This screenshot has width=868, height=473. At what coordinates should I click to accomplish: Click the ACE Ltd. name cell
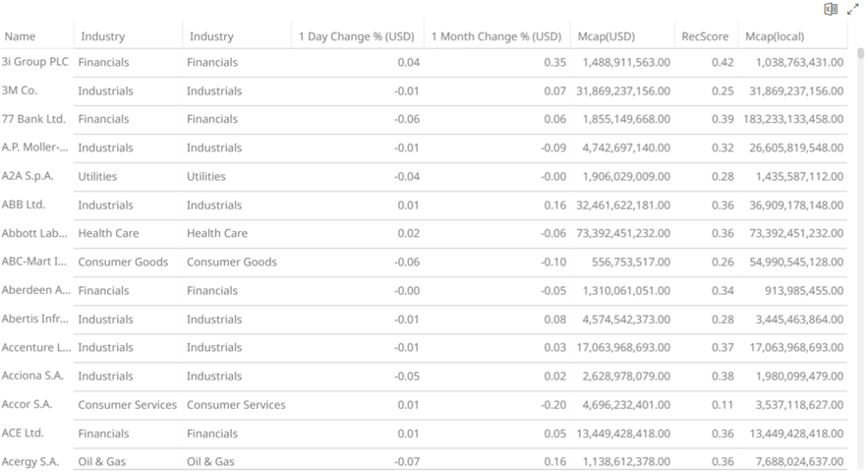23,433
